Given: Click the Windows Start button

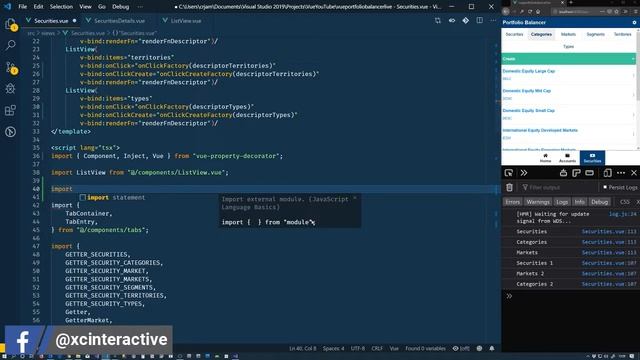Looking at the screenshot, I should coord(4,356).
